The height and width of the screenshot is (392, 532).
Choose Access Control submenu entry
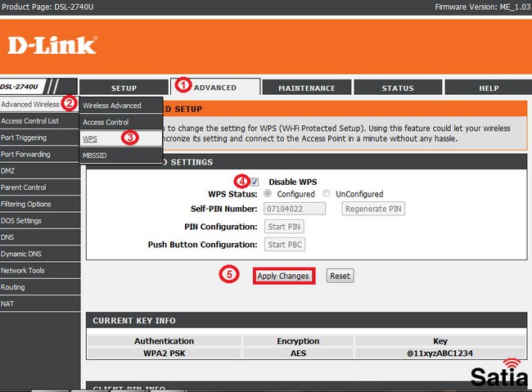coord(121,122)
